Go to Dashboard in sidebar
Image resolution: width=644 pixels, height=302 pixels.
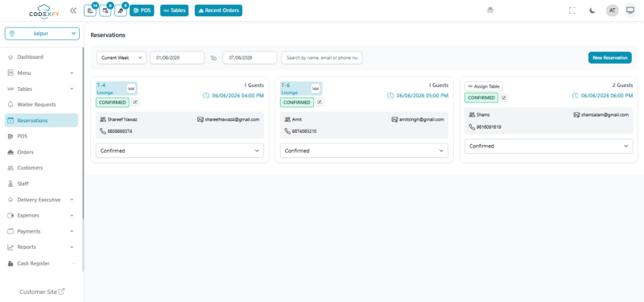coord(42,57)
